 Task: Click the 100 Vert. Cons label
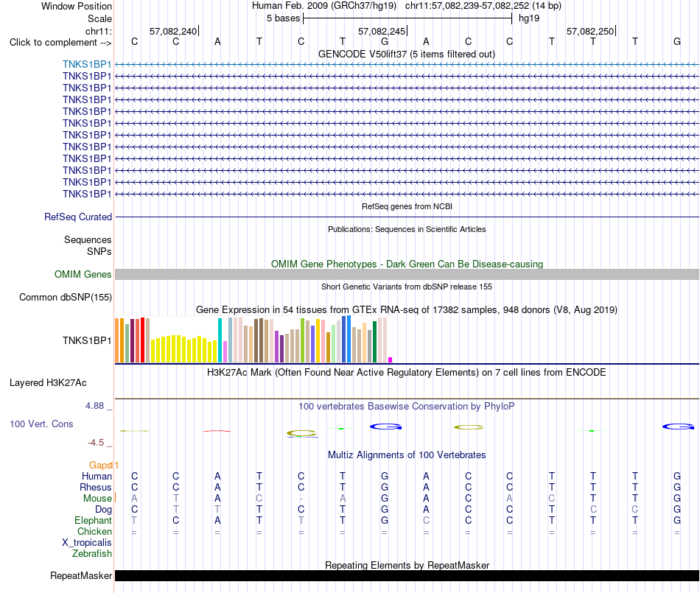coord(41,424)
